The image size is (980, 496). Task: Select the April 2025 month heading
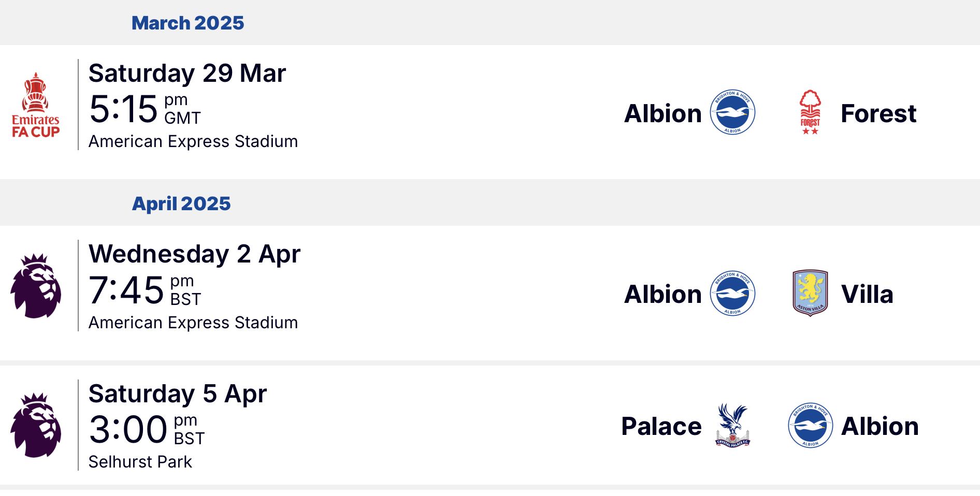pos(181,203)
